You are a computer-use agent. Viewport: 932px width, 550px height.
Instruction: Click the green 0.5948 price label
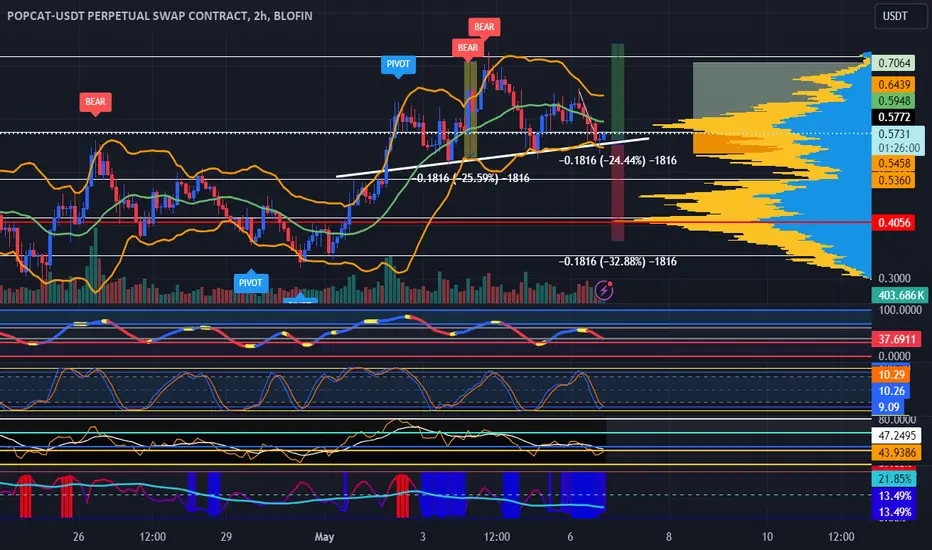894,100
